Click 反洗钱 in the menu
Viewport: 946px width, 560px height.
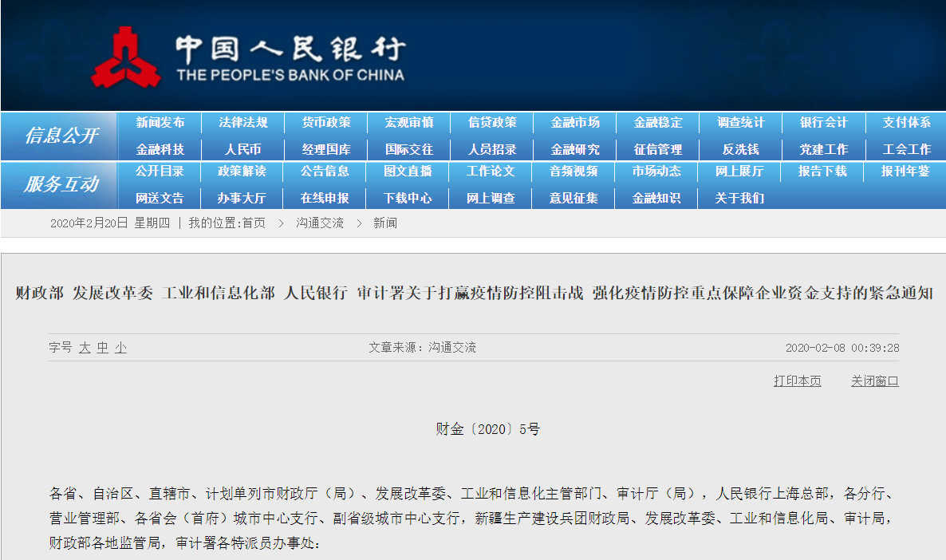pyautogui.click(x=740, y=149)
